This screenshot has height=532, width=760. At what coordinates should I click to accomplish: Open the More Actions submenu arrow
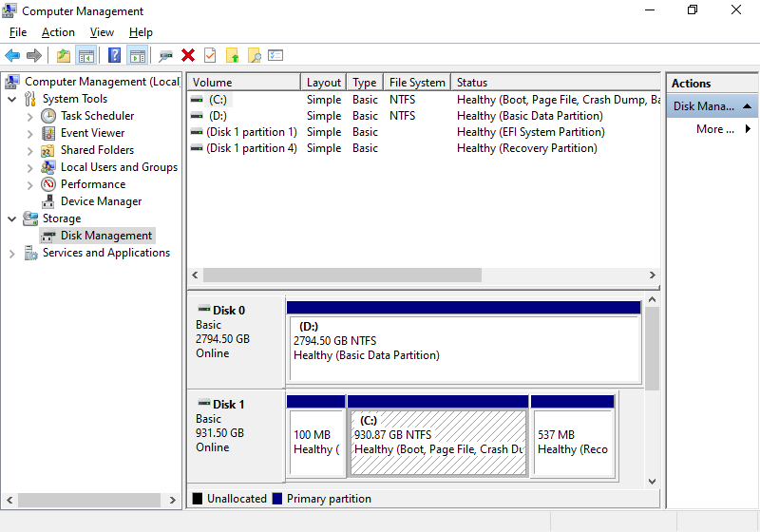coord(748,129)
